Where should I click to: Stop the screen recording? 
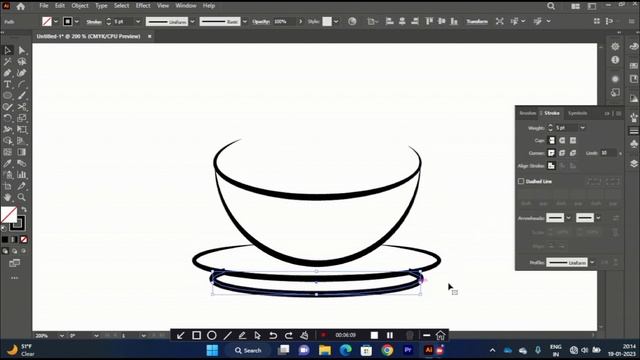coord(374,335)
